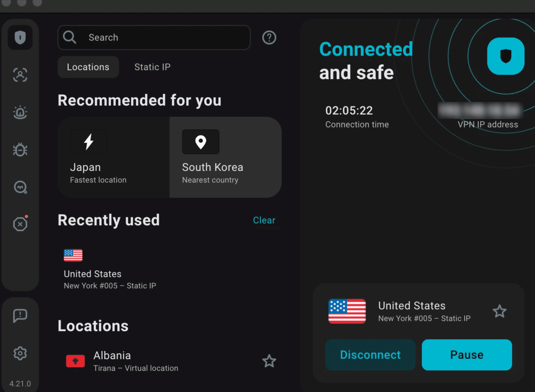The width and height of the screenshot is (535, 392).
Task: Open the feedback chat bubble icon
Action: pos(20,316)
